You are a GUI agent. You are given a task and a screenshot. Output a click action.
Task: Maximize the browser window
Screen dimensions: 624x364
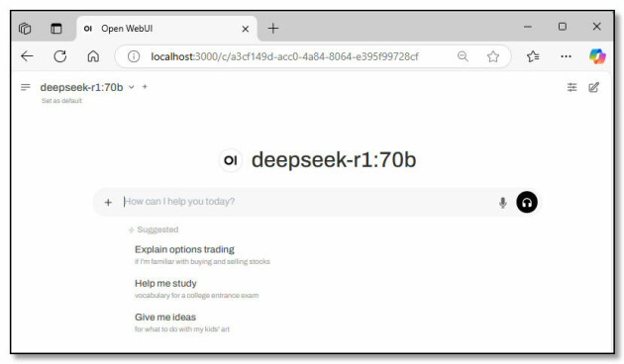tap(562, 27)
